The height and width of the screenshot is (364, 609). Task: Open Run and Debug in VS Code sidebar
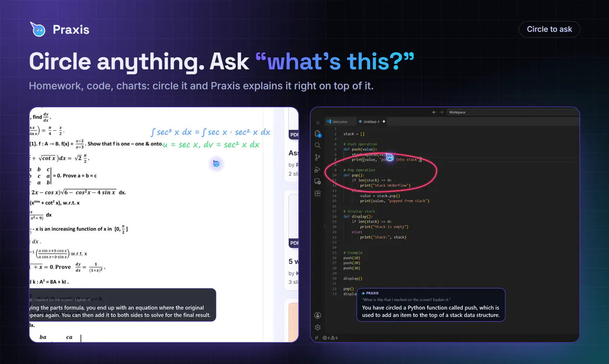(x=317, y=170)
